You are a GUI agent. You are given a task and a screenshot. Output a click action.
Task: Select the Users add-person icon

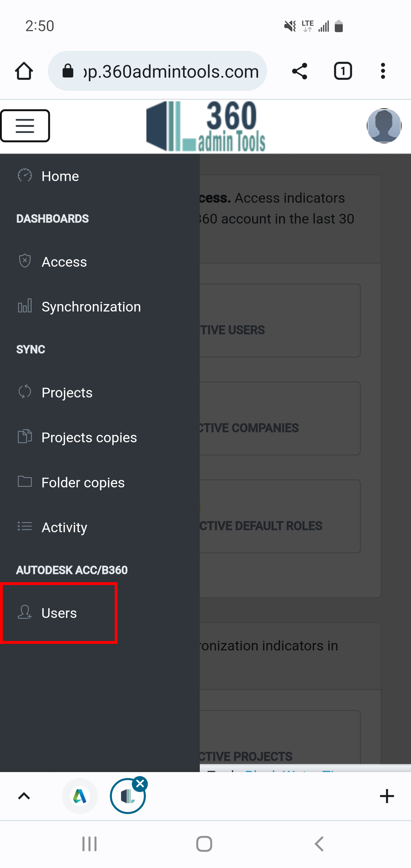(x=25, y=612)
